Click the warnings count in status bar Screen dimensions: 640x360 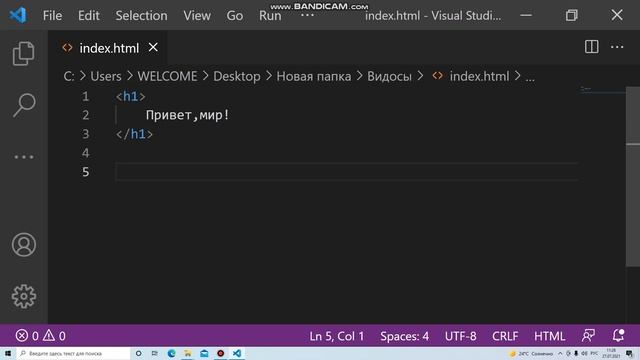(54, 336)
